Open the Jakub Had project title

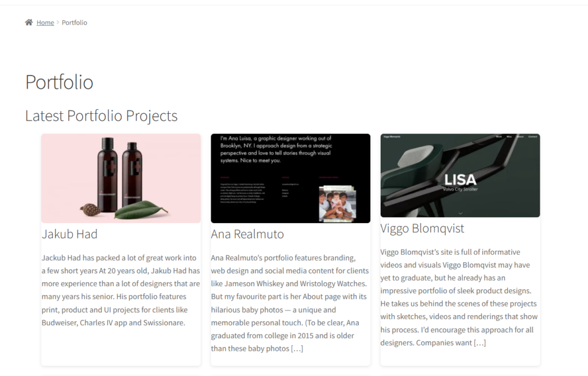click(69, 234)
